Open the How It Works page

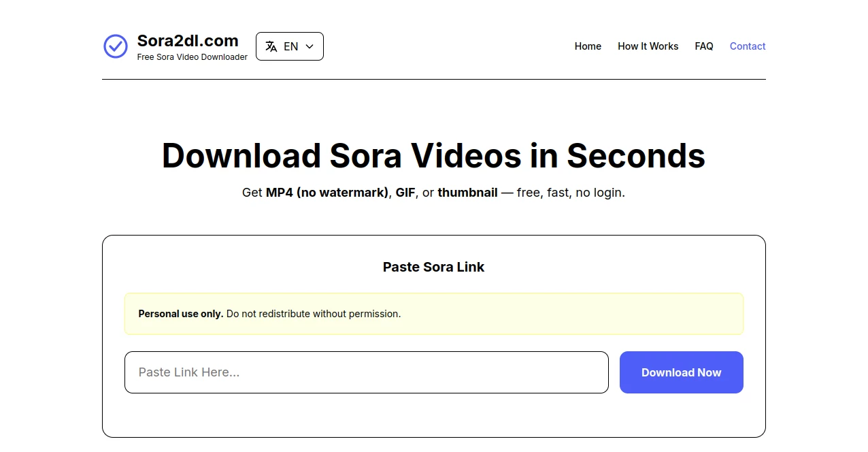pos(648,46)
